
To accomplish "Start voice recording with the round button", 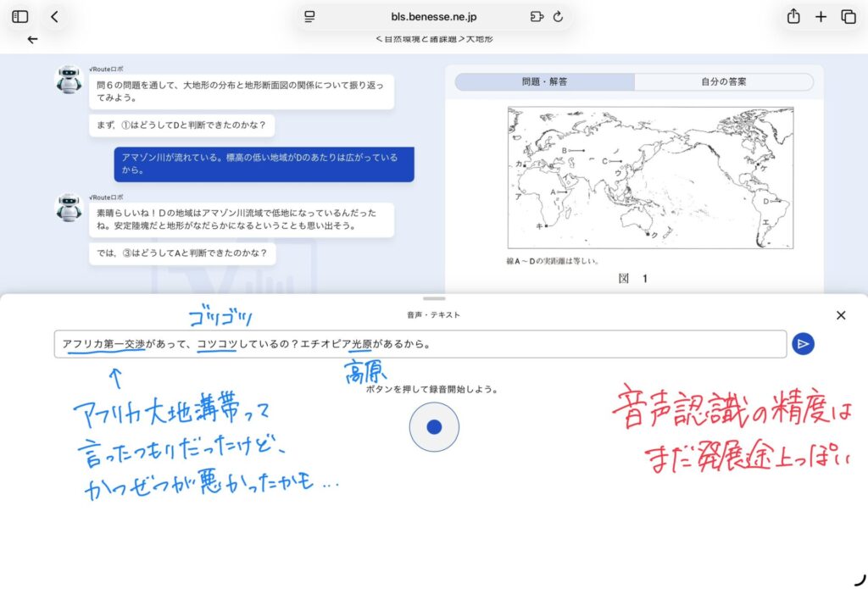I will pos(434,427).
